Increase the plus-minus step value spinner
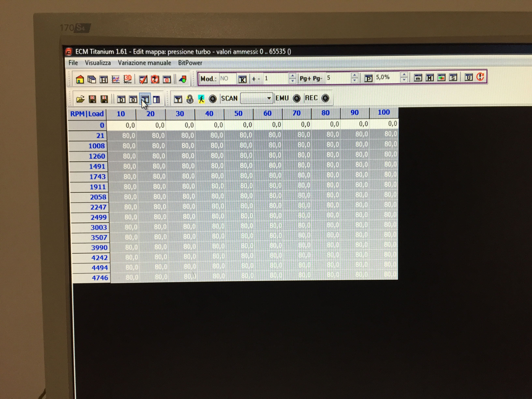Image resolution: width=532 pixels, height=399 pixels. 292,76
